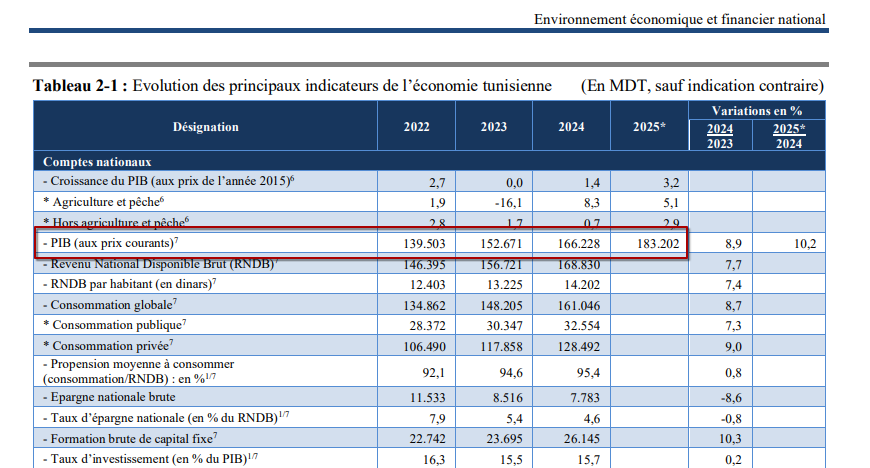
Task: Click the unit note En MDT text
Action: [702, 85]
